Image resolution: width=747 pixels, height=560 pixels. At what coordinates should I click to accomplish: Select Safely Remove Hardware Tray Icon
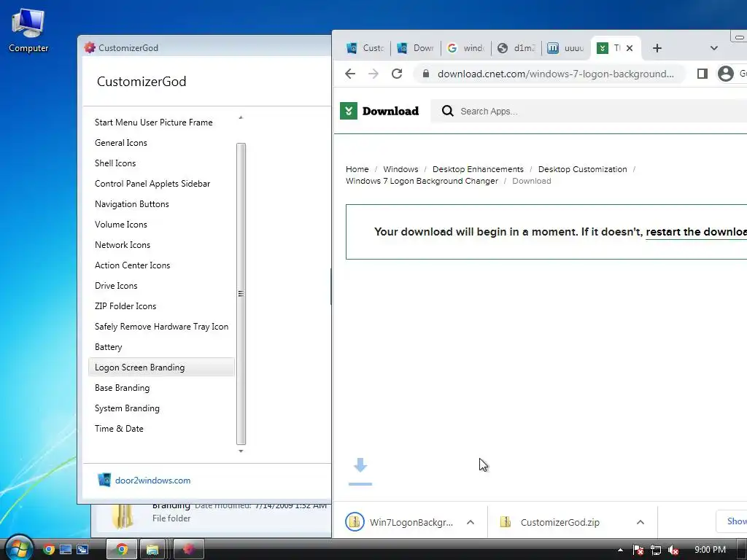click(x=161, y=327)
